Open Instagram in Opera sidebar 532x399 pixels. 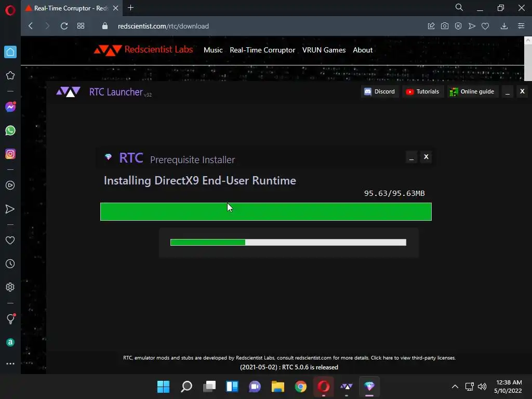pos(10,154)
